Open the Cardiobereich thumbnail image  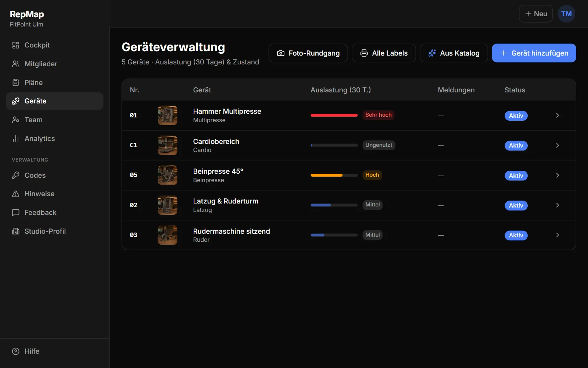(168, 145)
